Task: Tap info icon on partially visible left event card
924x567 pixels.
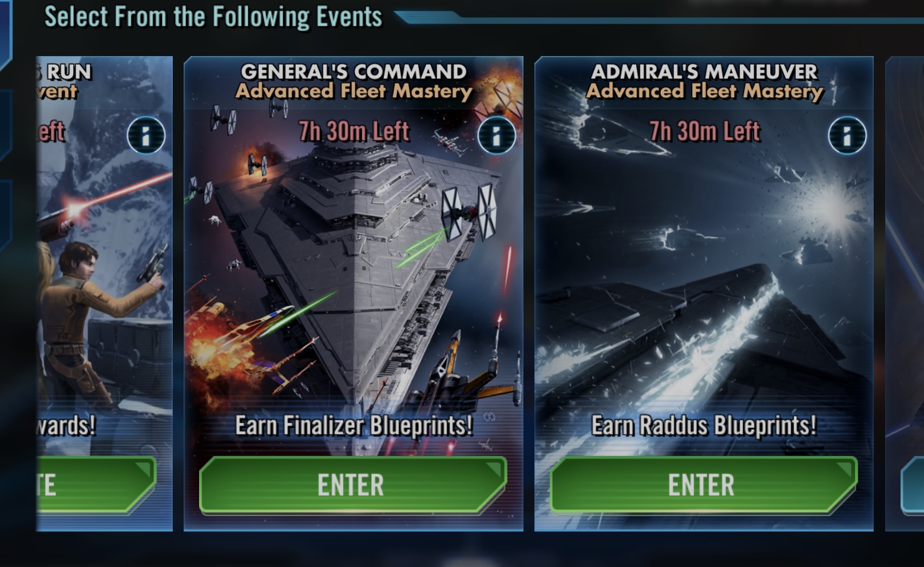Action: tap(146, 136)
